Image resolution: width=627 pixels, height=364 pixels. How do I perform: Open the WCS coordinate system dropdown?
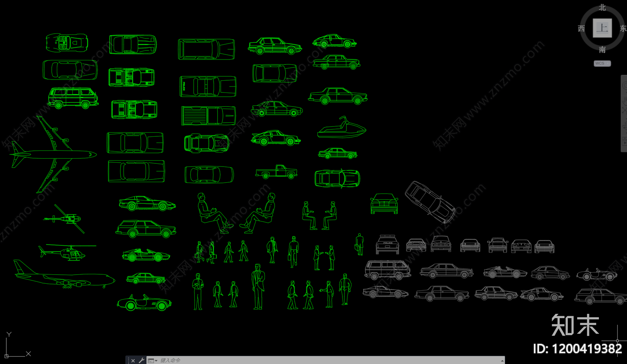tap(602, 63)
